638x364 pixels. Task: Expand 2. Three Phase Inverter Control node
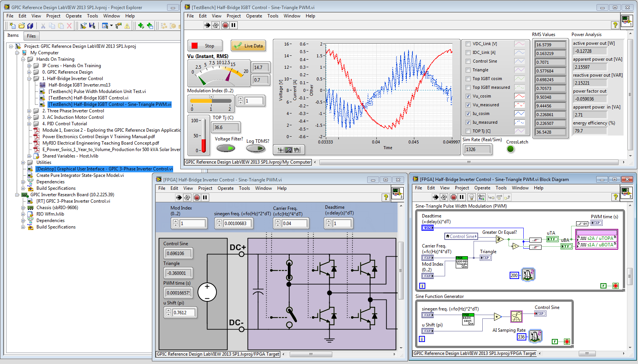pos(29,111)
